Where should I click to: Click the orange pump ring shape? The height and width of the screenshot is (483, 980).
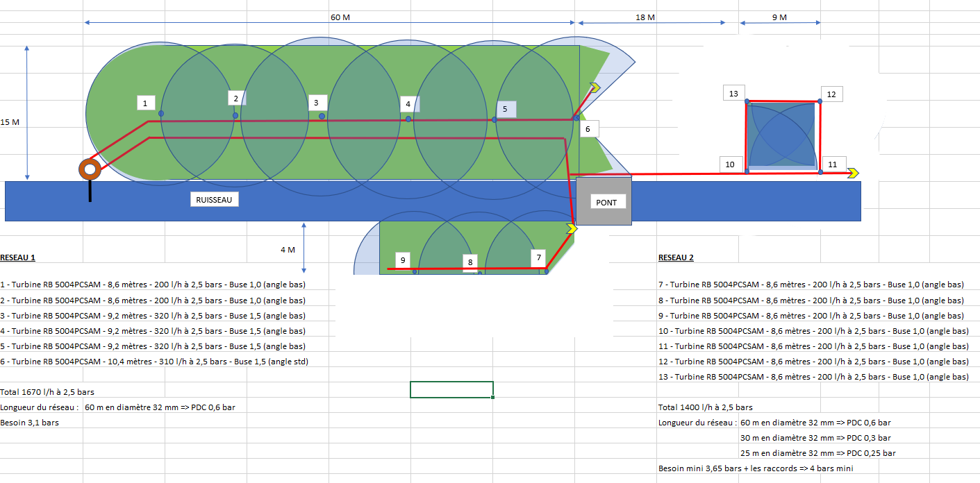(x=89, y=169)
